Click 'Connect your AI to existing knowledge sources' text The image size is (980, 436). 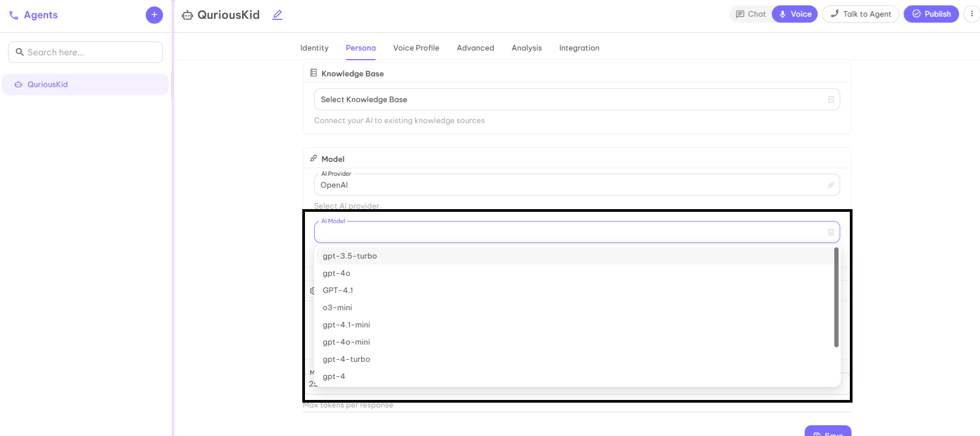(x=399, y=120)
